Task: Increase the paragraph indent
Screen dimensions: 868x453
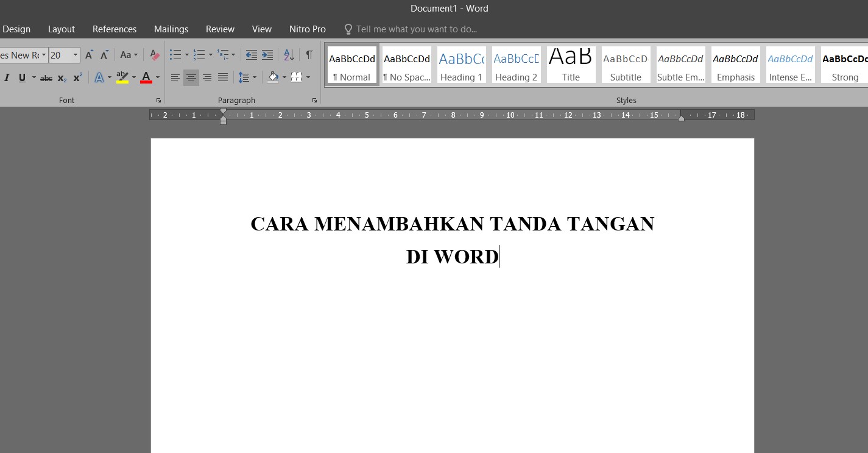Action: click(267, 55)
